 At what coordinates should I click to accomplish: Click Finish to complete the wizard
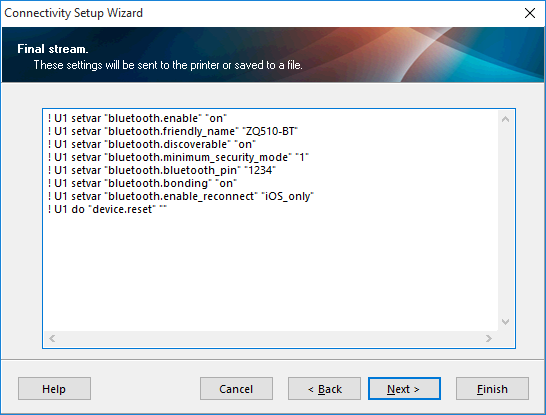point(492,389)
